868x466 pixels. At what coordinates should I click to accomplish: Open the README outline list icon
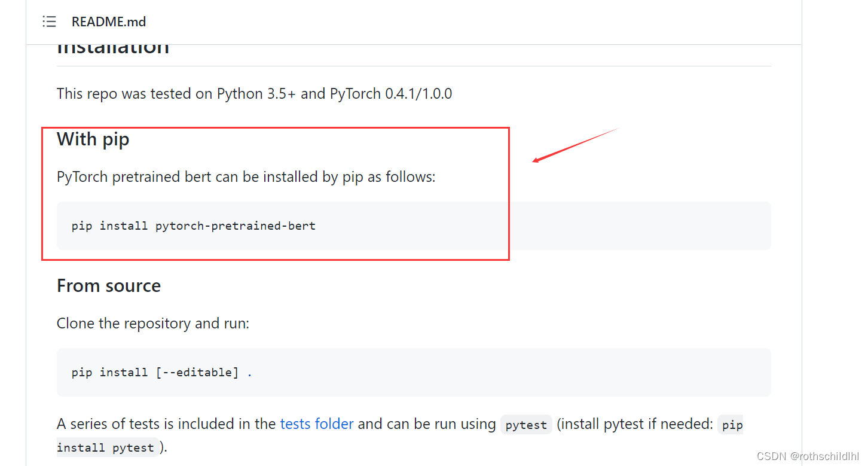coord(49,22)
